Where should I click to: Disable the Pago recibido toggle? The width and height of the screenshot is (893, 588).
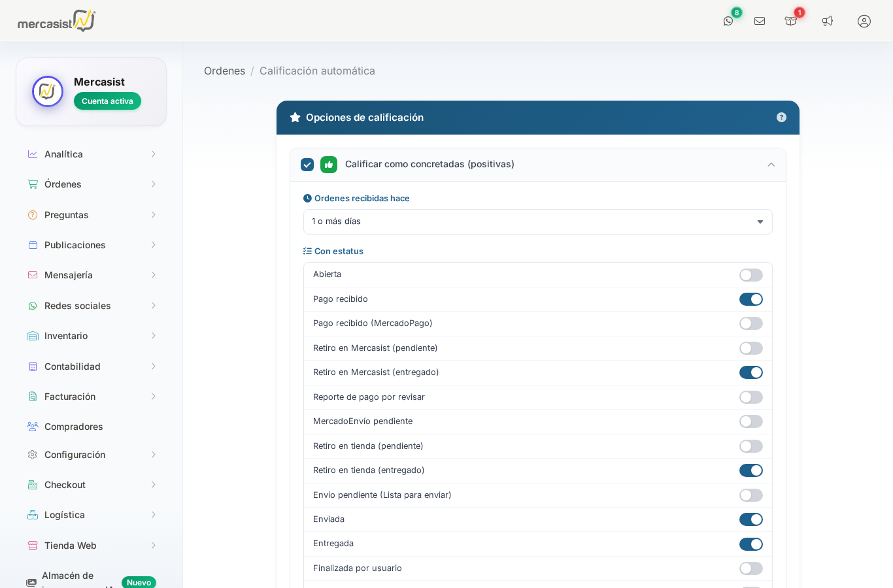(x=750, y=299)
